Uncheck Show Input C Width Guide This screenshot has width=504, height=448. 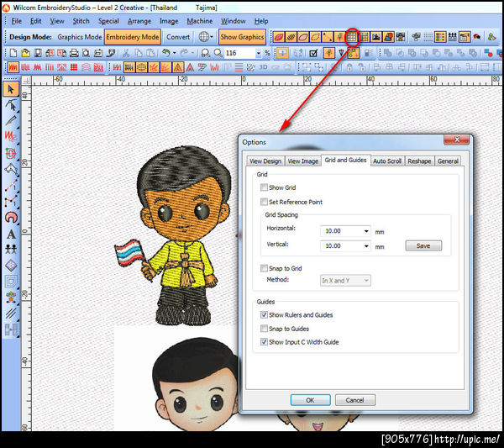pyautogui.click(x=264, y=341)
